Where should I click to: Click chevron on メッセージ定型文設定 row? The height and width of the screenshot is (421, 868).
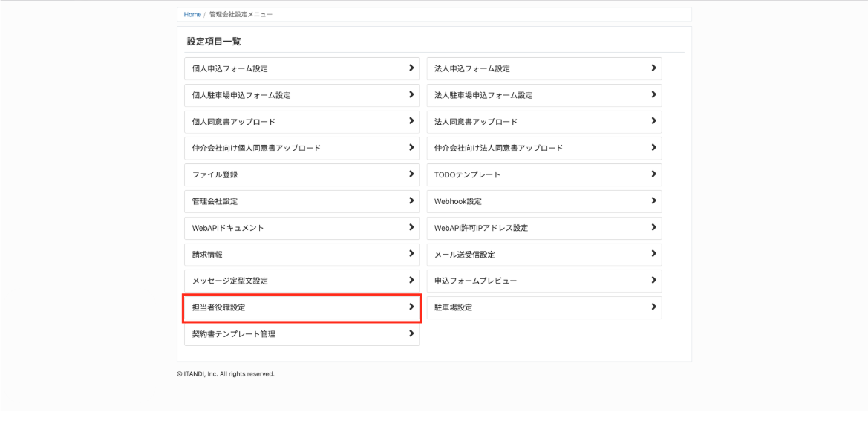pyautogui.click(x=411, y=280)
